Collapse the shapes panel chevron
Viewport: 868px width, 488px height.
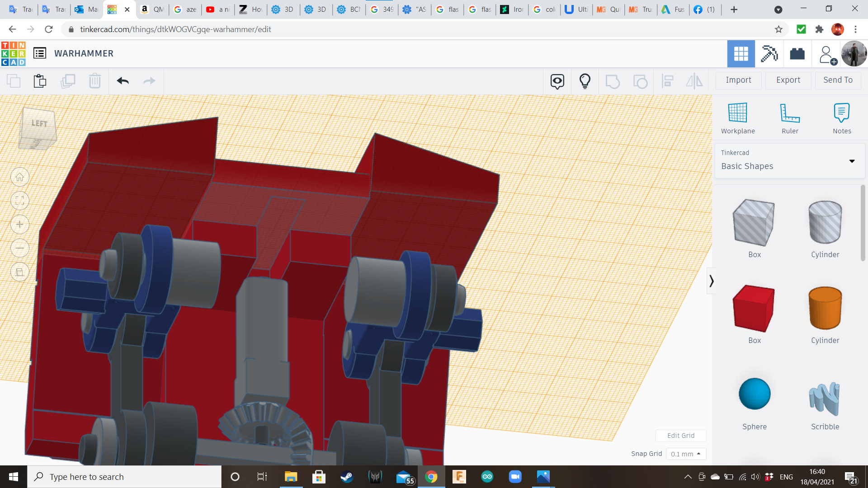coord(711,281)
